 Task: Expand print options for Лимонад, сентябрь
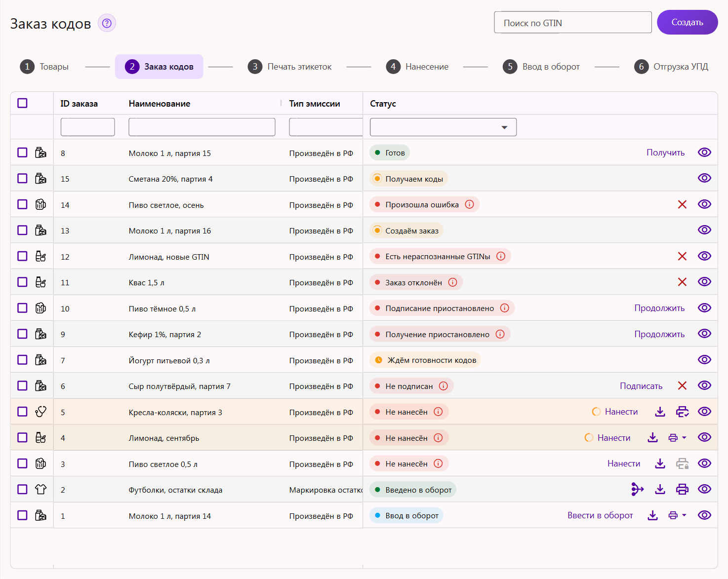pyautogui.click(x=684, y=437)
